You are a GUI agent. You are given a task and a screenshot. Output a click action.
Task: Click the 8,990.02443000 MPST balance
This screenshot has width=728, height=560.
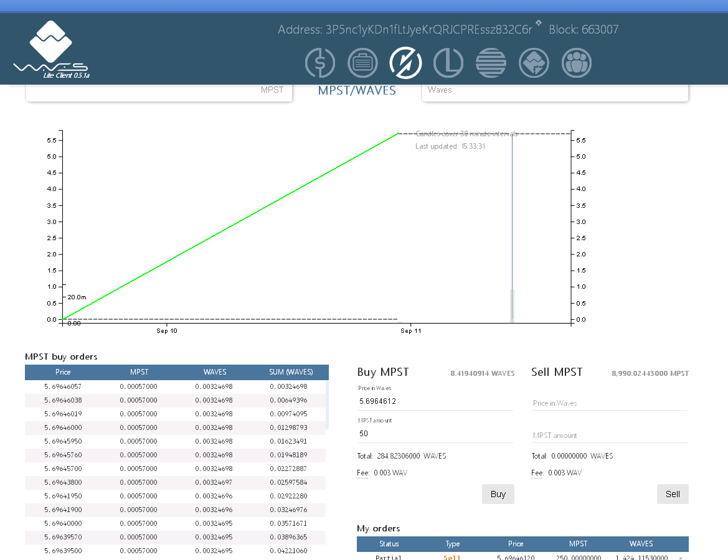click(650, 373)
